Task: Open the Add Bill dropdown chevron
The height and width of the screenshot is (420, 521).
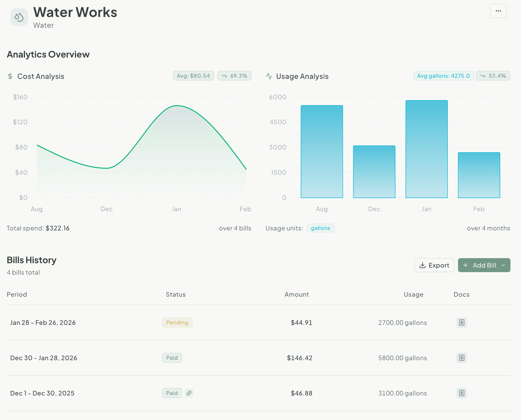Action: [x=504, y=265]
